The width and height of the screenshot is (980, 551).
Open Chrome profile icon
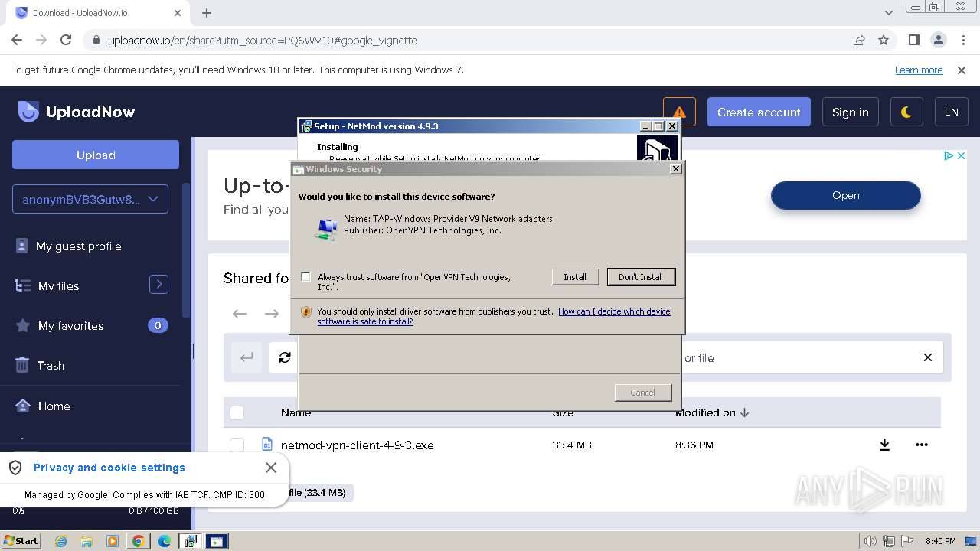[x=938, y=40]
